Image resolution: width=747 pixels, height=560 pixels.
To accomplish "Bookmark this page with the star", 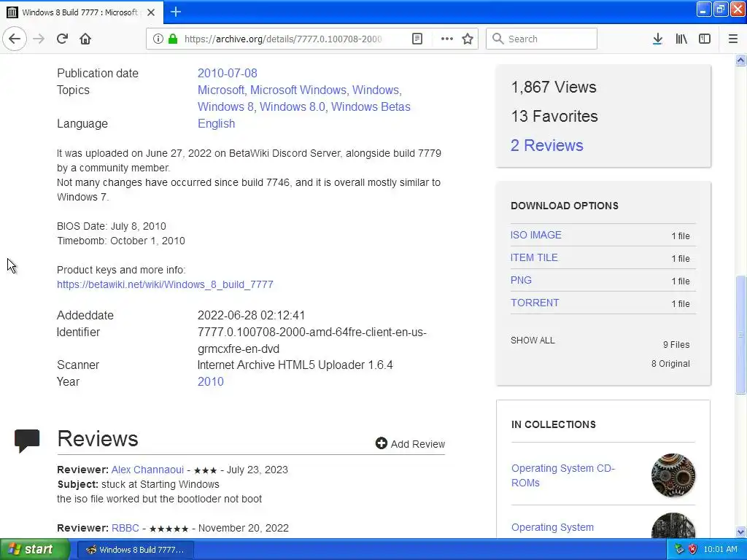I will pyautogui.click(x=468, y=39).
